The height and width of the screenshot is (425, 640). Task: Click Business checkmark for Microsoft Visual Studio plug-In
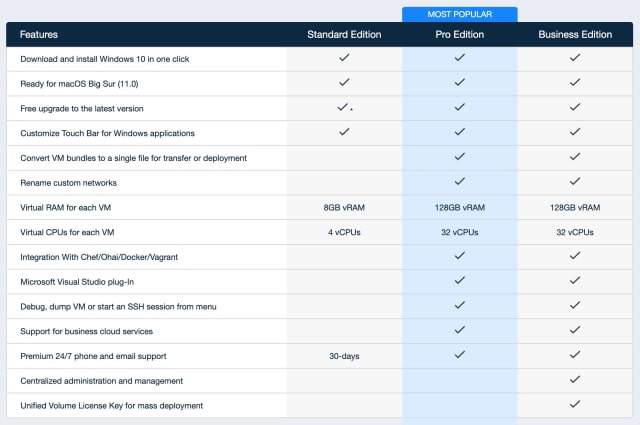coord(575,281)
